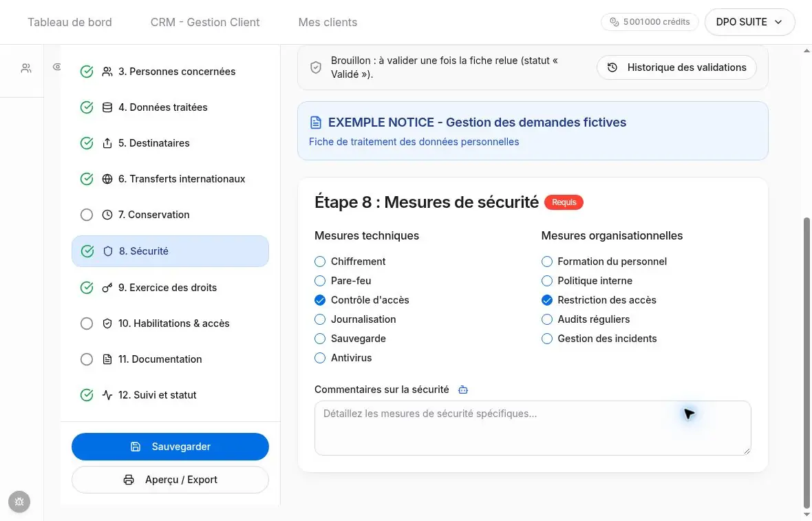Check Politique interne
Screen dimensions: 812x521
(x=547, y=281)
